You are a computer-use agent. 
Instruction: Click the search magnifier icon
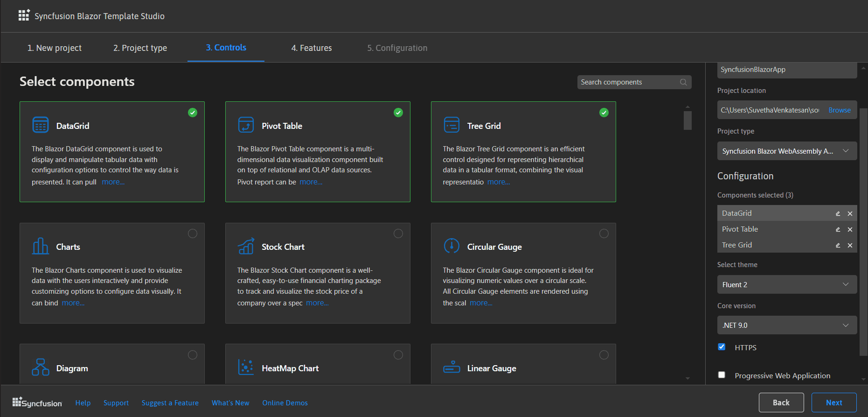(683, 82)
